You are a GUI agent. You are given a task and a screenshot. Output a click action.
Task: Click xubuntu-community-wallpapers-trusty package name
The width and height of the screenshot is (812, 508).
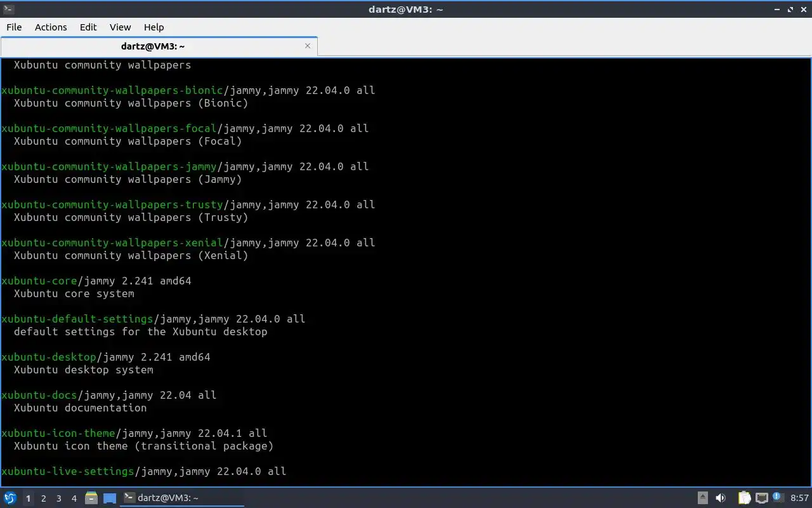(112, 204)
